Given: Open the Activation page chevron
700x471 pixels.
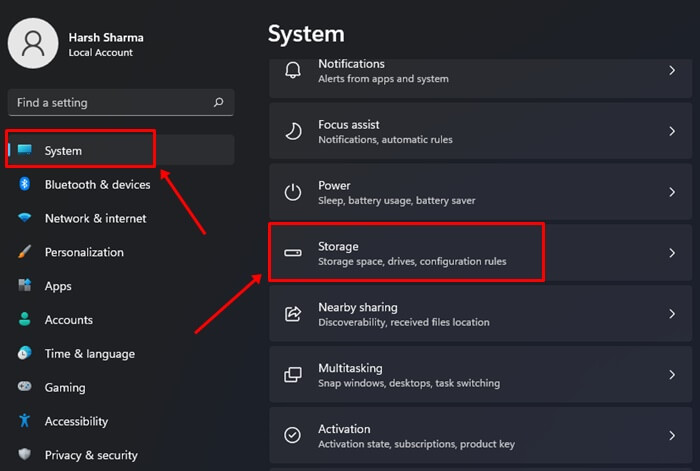Looking at the screenshot, I should tap(672, 436).
